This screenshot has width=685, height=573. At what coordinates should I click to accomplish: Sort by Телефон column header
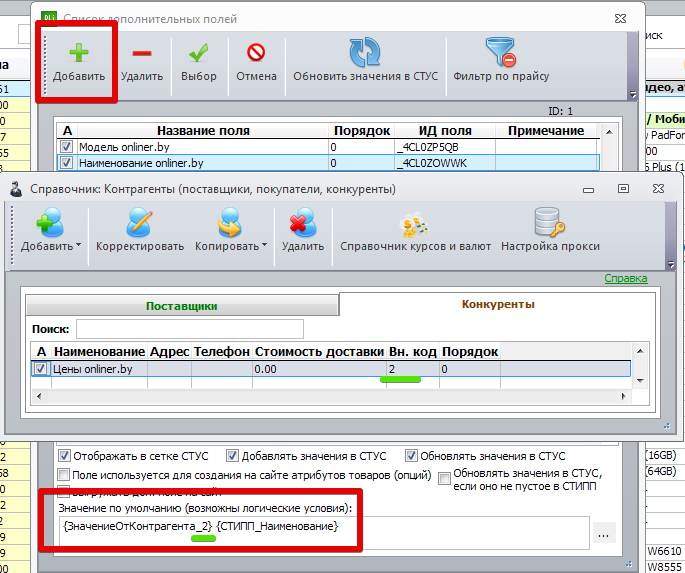221,352
